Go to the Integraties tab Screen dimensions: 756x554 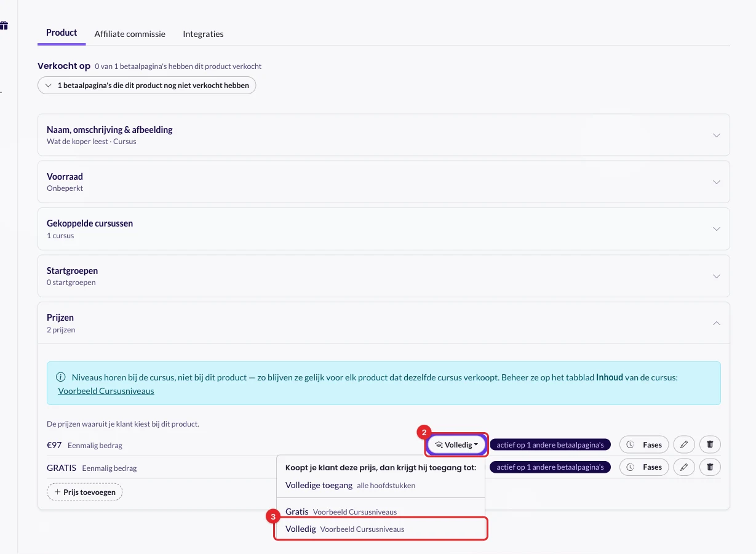point(203,34)
